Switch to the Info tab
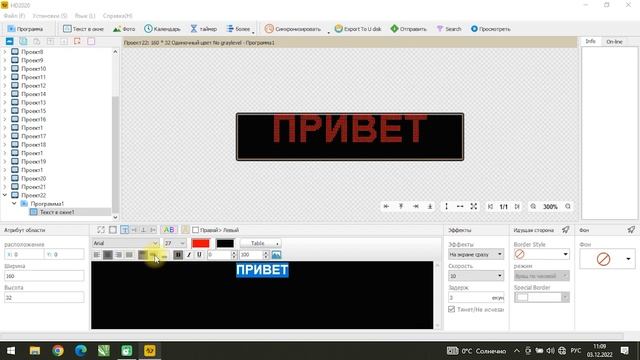 (x=590, y=42)
